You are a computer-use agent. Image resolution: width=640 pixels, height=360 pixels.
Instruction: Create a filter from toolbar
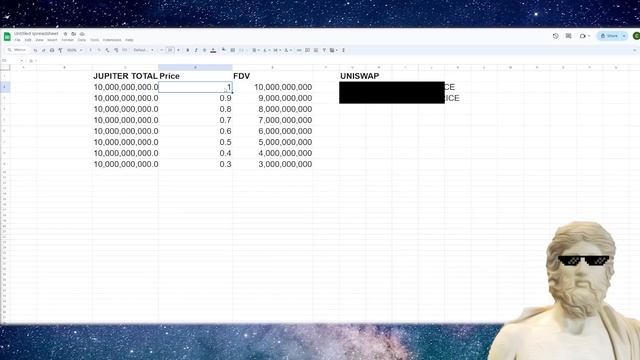point(324,50)
